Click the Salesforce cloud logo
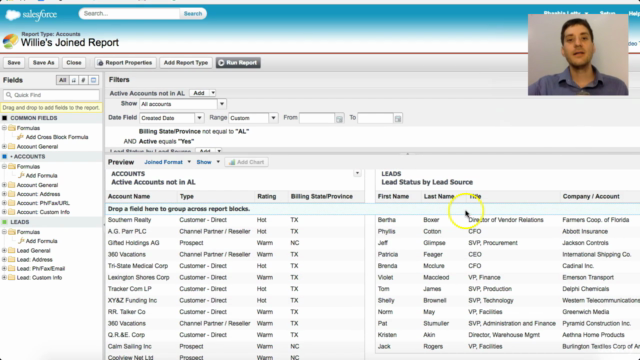This screenshot has height=360, width=640. pos(13,15)
